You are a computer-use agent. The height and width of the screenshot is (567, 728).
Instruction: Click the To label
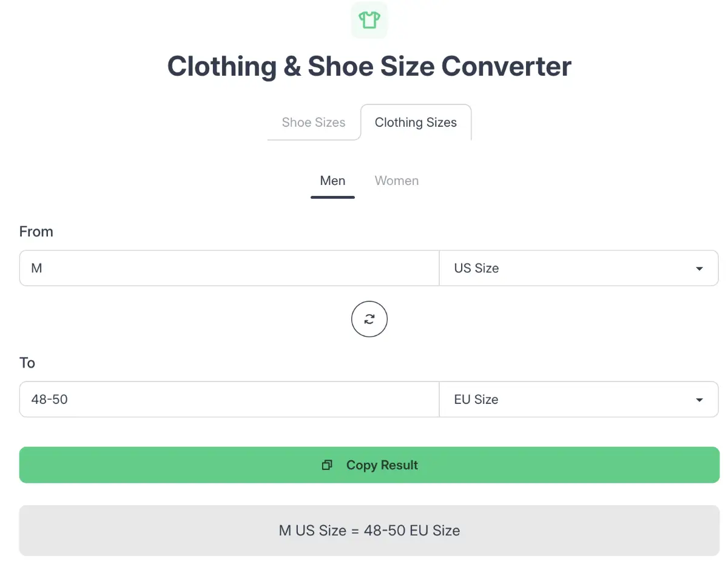(27, 363)
